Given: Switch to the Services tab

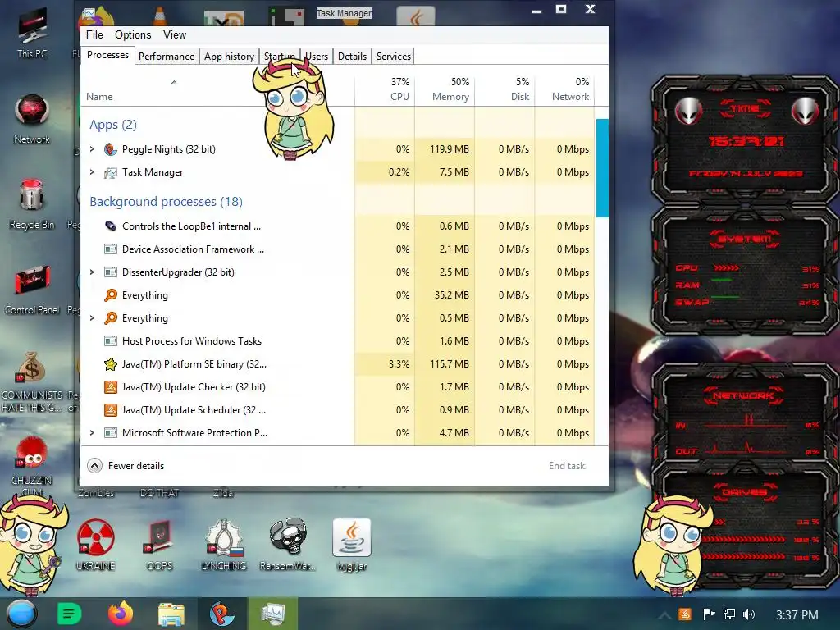Looking at the screenshot, I should [x=393, y=57].
